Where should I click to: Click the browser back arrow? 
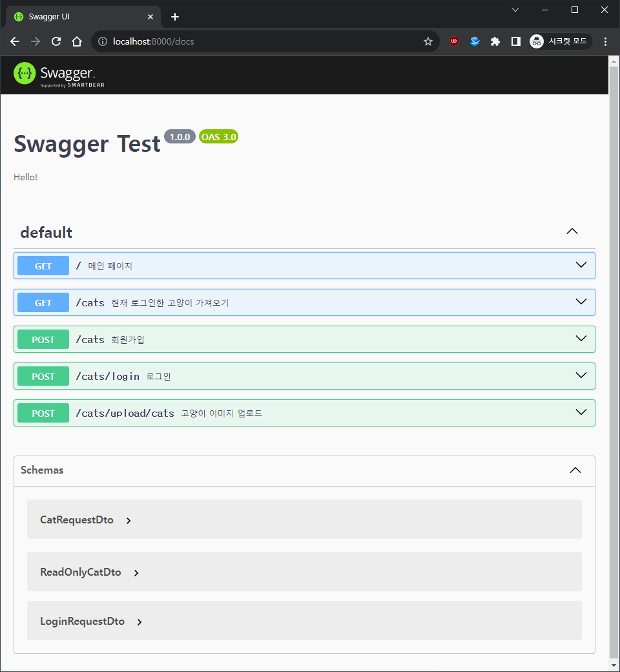pyautogui.click(x=15, y=41)
